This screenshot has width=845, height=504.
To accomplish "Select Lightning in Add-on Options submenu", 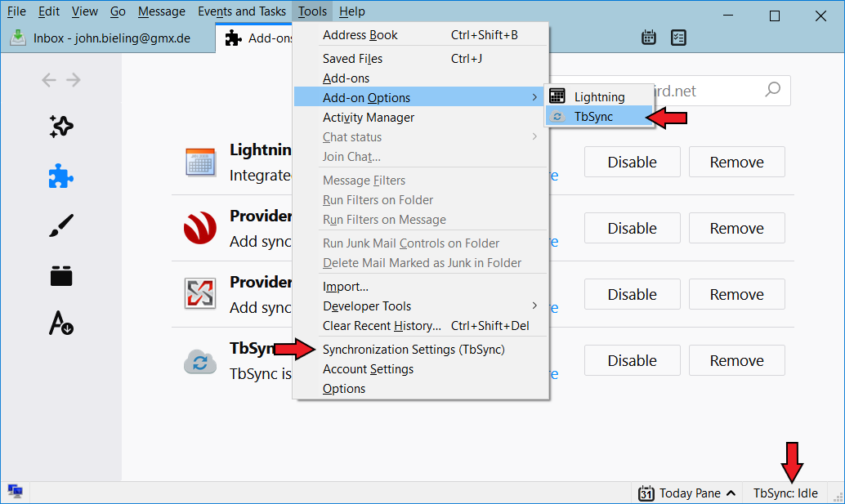I will pyautogui.click(x=599, y=97).
